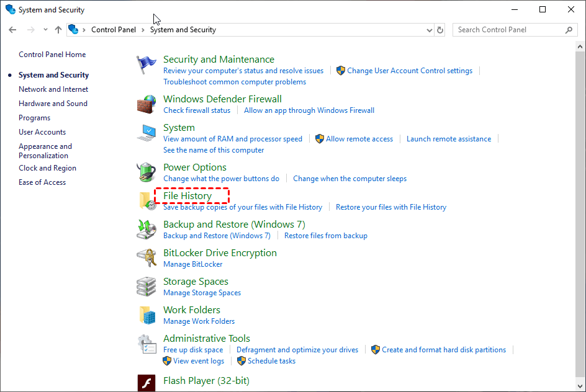Select System and Security in sidebar

pyautogui.click(x=54, y=75)
